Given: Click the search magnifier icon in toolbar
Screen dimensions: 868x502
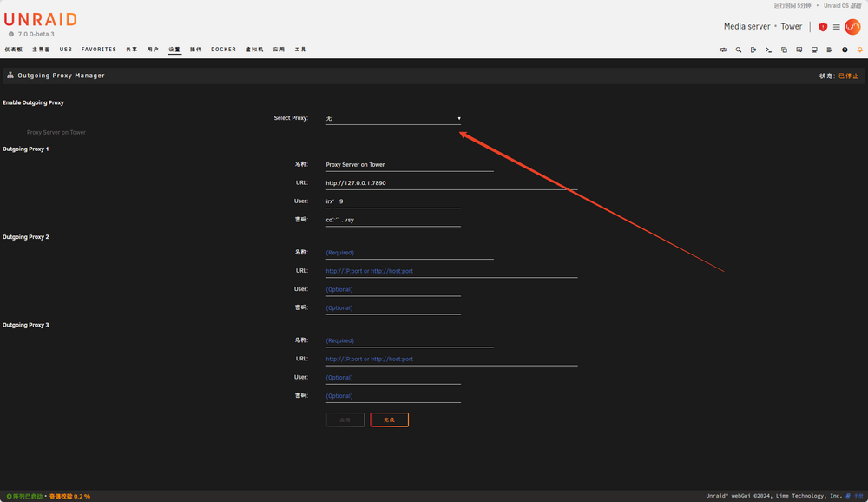Looking at the screenshot, I should [x=739, y=50].
